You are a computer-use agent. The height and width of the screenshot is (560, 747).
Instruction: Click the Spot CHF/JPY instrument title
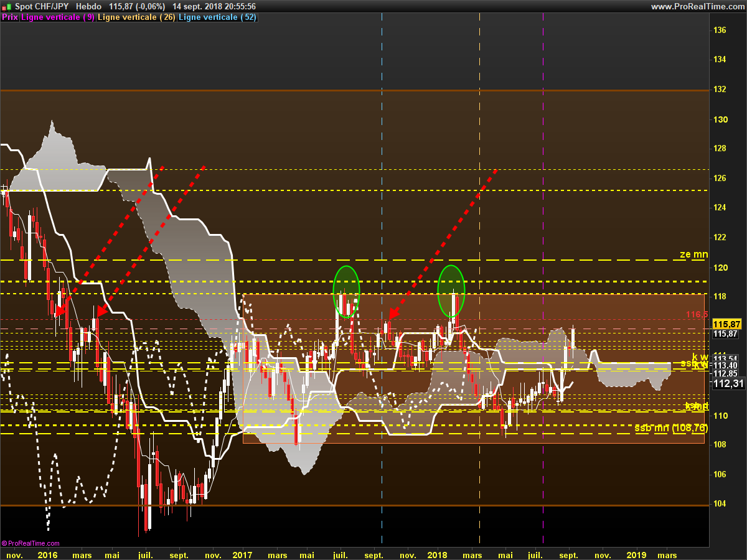[42, 6]
